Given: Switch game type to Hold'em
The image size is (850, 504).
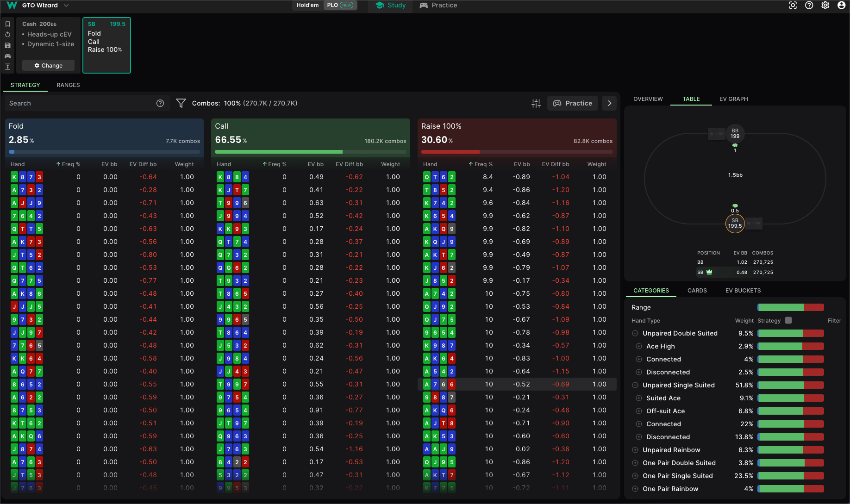Looking at the screenshot, I should click(x=307, y=5).
